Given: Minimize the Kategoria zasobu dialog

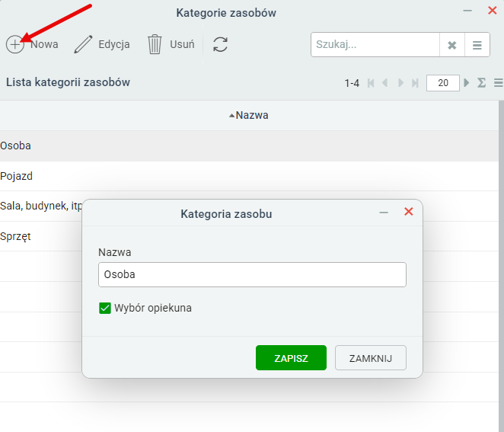Looking at the screenshot, I should coord(384,213).
